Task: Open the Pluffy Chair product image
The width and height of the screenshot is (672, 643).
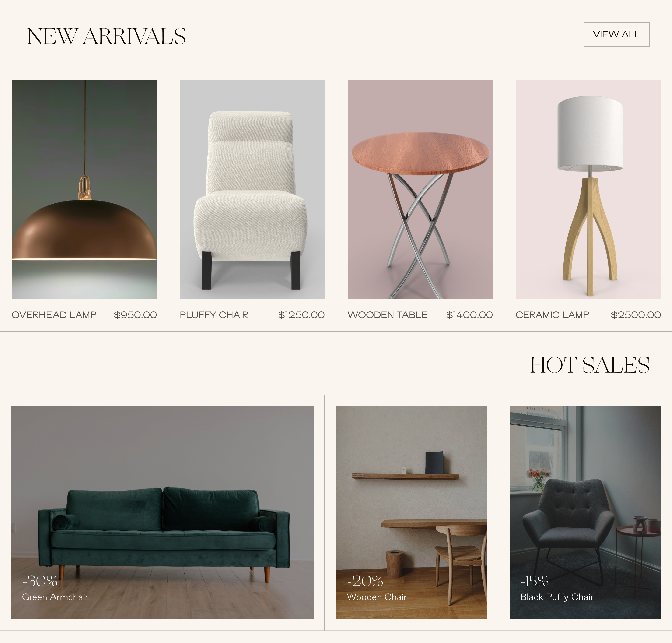Action: 252,190
